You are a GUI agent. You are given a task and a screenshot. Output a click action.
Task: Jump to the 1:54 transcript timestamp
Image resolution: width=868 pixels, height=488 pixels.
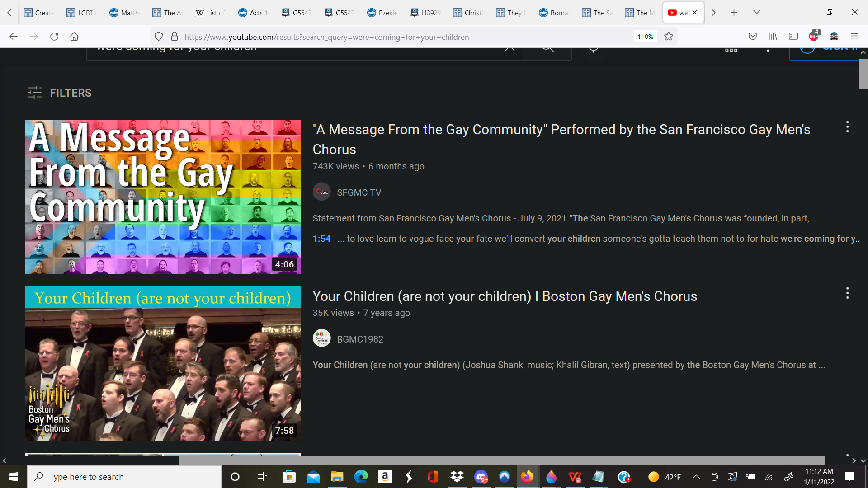click(x=321, y=239)
